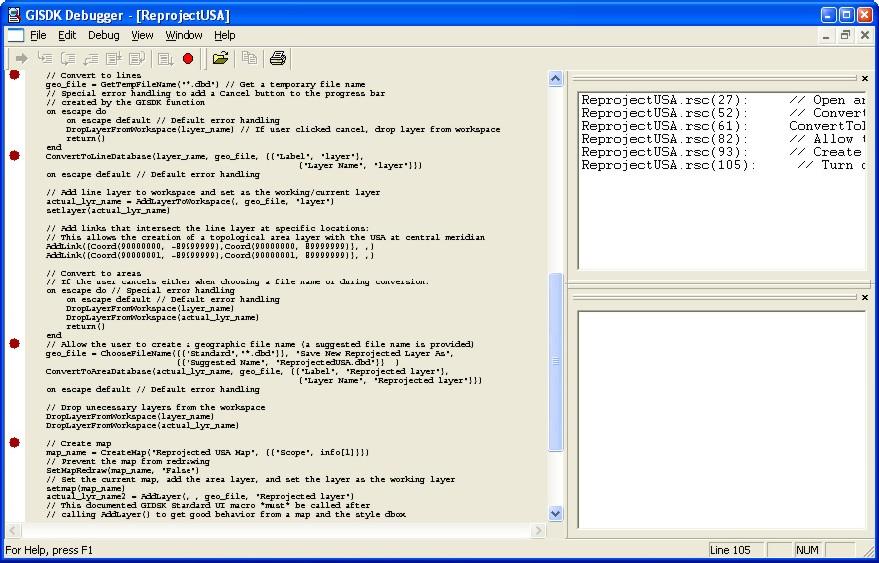The image size is (879, 563).
Task: Toggle breakpoint beside ConvertToLineDatabase line
Action: click(x=15, y=155)
